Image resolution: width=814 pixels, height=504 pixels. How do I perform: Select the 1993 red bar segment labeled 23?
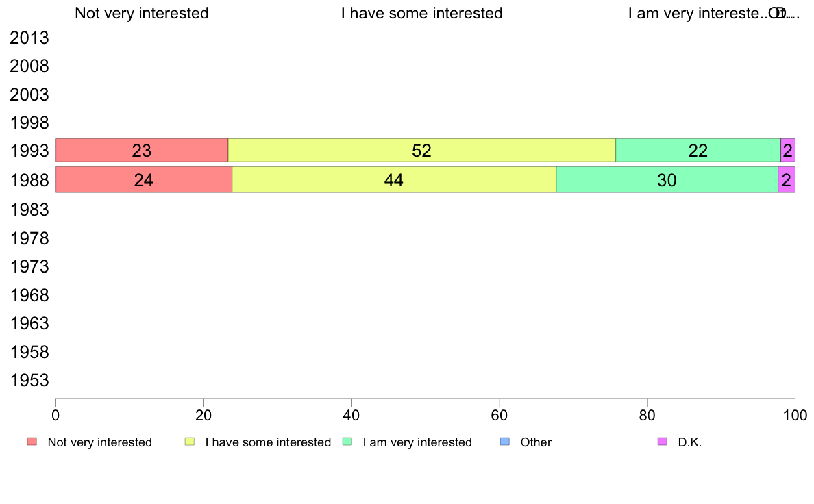(x=142, y=151)
